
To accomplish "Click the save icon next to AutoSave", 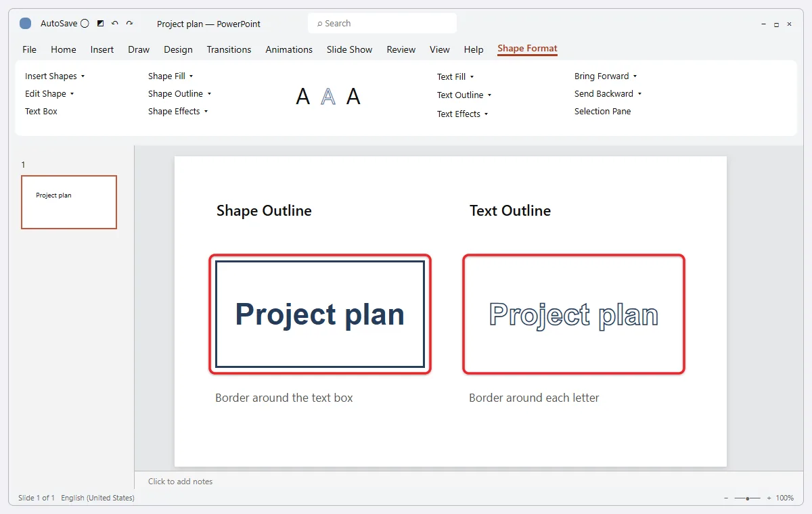I will click(x=101, y=24).
